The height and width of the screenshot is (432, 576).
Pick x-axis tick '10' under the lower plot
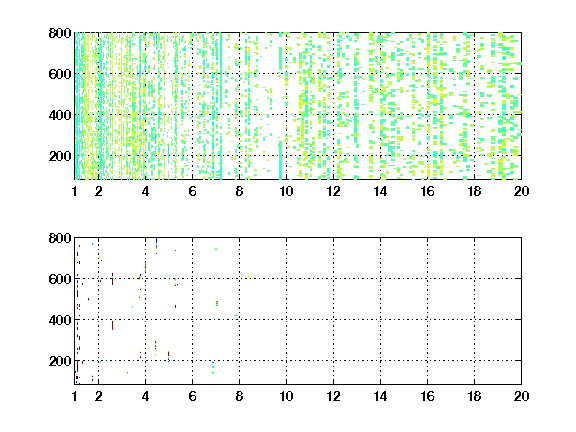pos(286,396)
